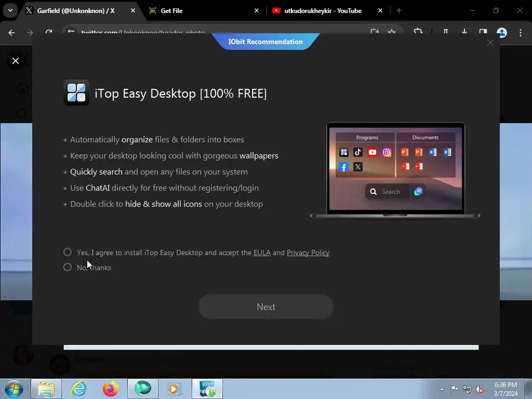Close the Get File tab
This screenshot has width=532, height=399.
coord(257,10)
